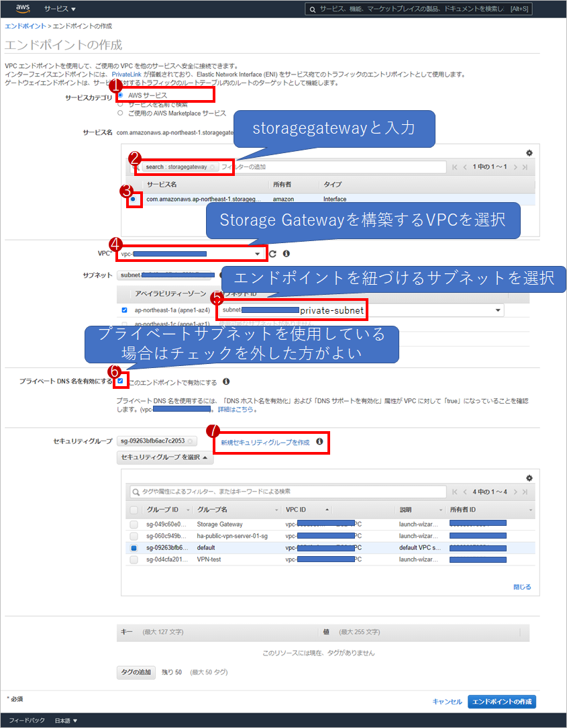Screen dimensions: 567x728
Task: Check the VPN-test security group row
Action: pos(134,559)
